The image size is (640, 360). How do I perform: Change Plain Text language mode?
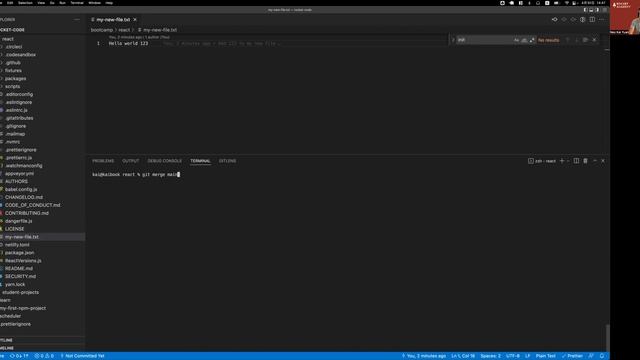545,356
